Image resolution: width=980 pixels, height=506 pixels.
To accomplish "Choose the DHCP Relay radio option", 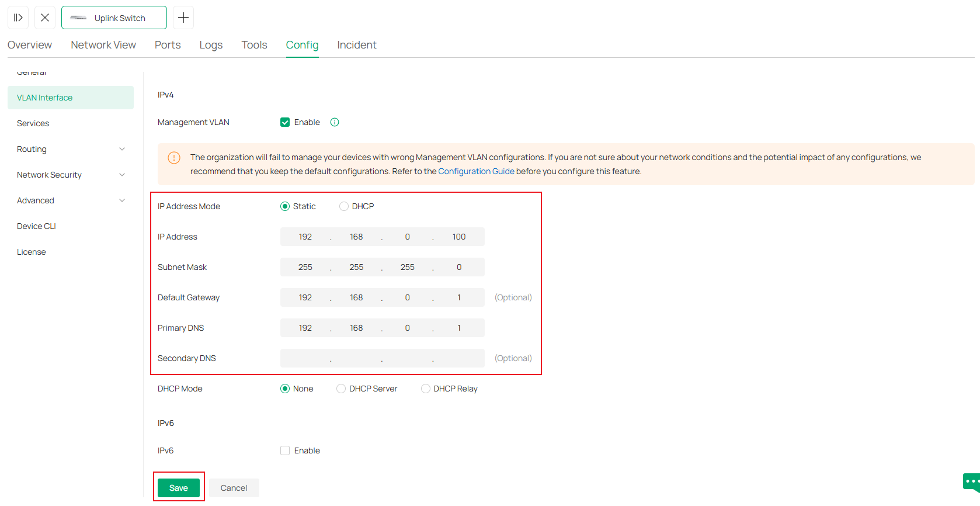I will click(426, 389).
